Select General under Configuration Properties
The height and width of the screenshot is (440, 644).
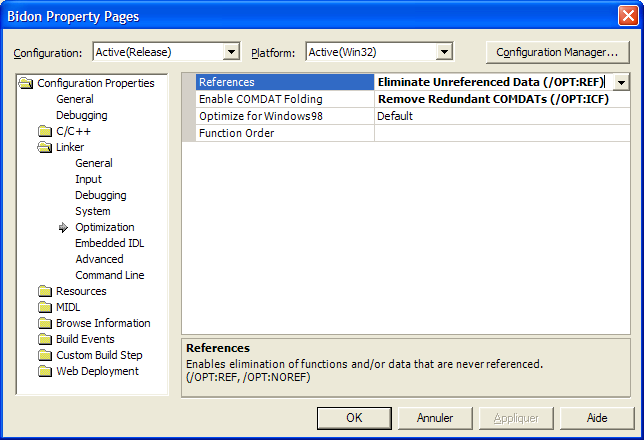tap(75, 99)
